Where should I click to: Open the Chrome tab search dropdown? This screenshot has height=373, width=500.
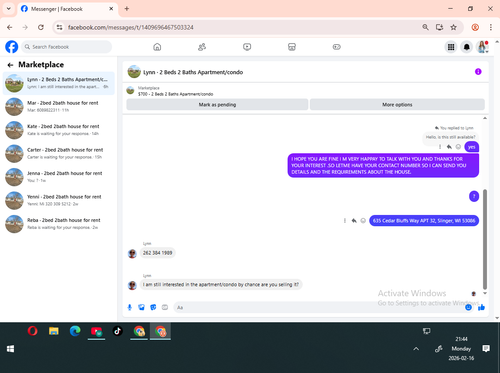tap(9, 9)
